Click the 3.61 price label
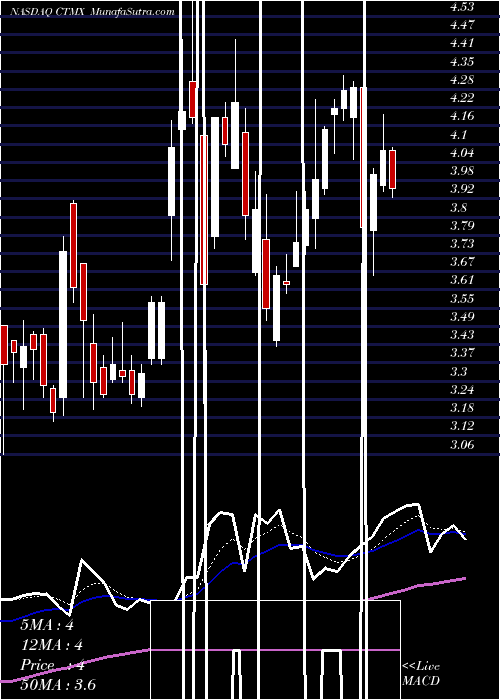This screenshot has width=500, height=700. pos(462,280)
